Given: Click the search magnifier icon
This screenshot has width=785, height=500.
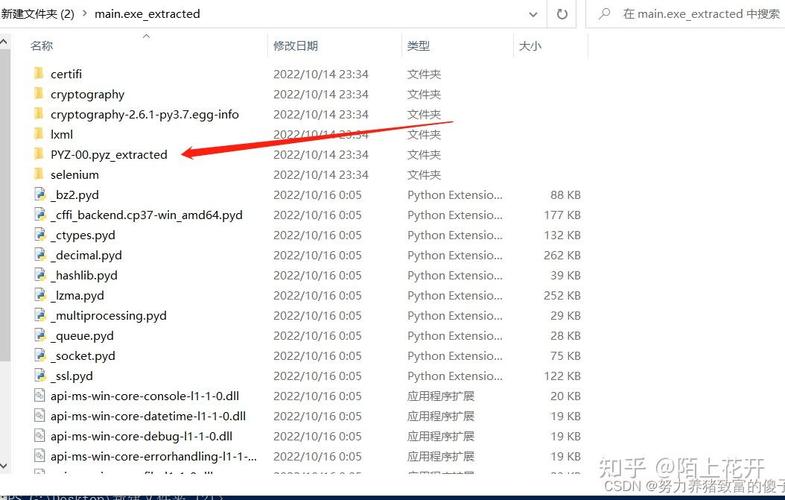Looking at the screenshot, I should (x=604, y=14).
